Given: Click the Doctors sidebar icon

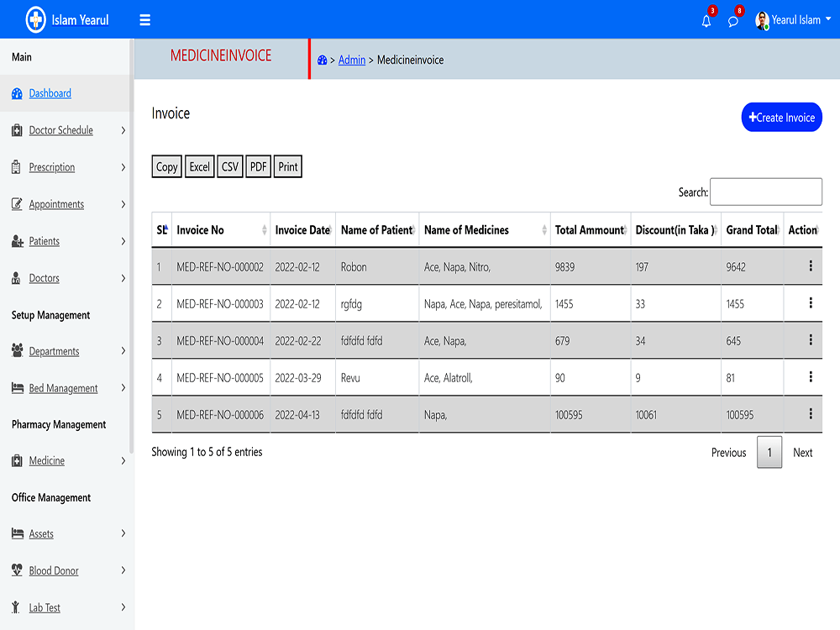Looking at the screenshot, I should click(x=16, y=278).
